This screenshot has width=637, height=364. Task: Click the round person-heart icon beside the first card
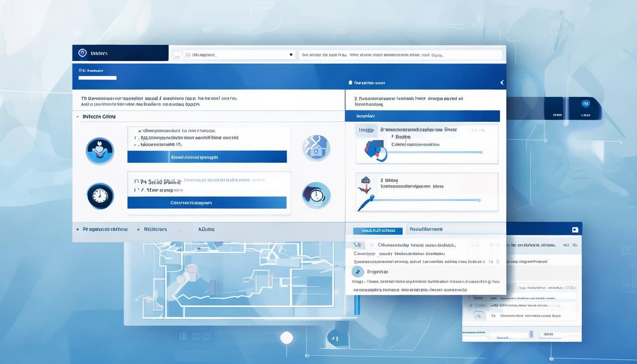coord(100,151)
